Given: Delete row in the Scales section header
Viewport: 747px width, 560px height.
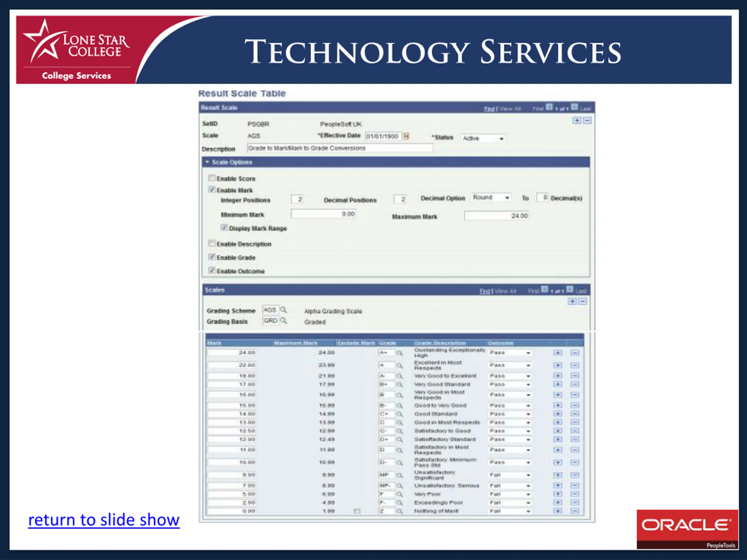Looking at the screenshot, I should coord(583,301).
